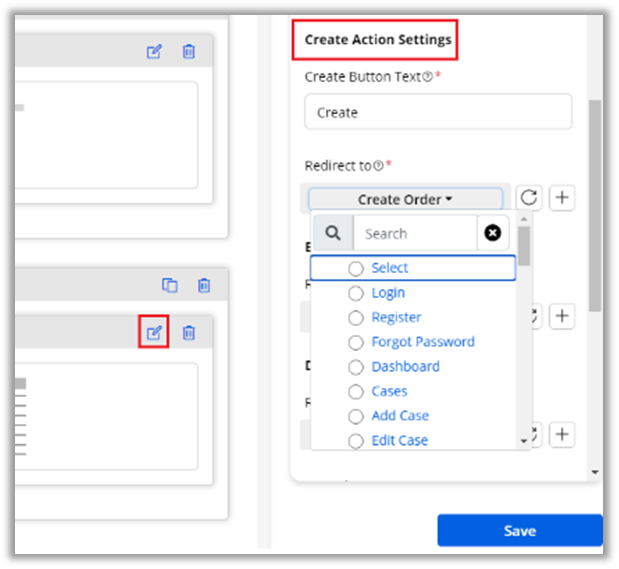Pick the Dashboard radio option
The image size is (619, 569).
pos(355,367)
